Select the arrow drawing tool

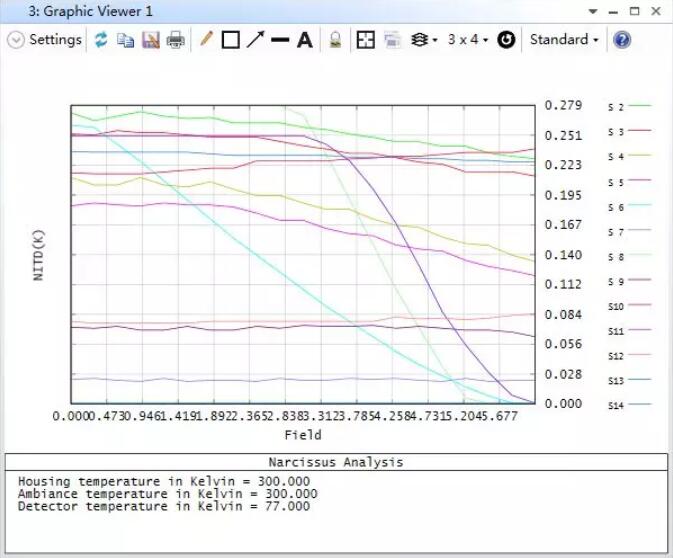click(x=255, y=40)
